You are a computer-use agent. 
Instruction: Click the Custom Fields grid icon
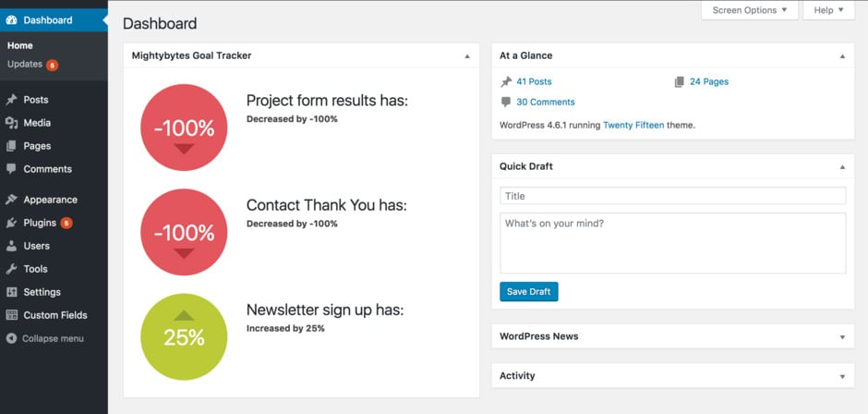click(x=11, y=315)
